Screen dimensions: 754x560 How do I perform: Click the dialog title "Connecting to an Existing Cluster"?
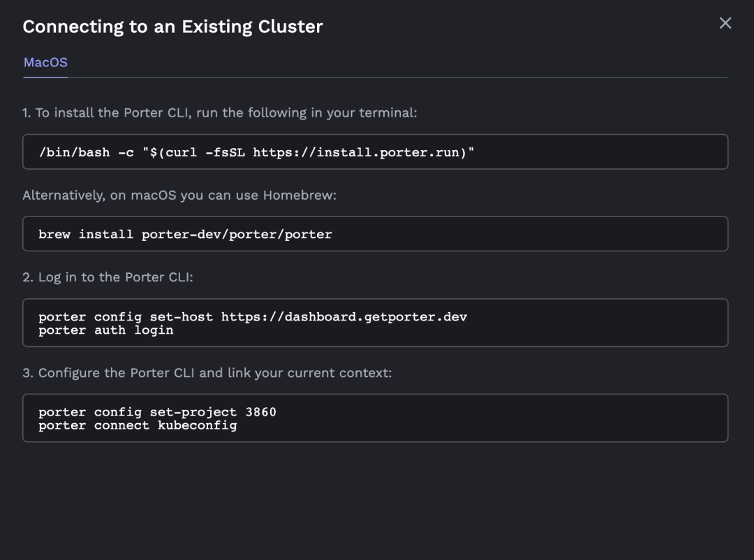click(172, 27)
